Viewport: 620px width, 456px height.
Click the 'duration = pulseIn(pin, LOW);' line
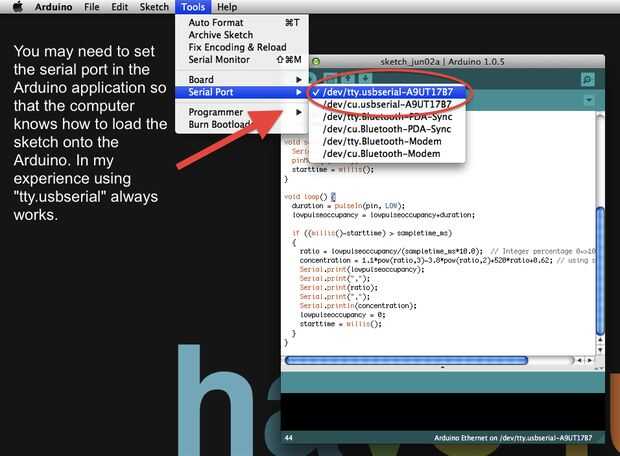click(x=348, y=206)
